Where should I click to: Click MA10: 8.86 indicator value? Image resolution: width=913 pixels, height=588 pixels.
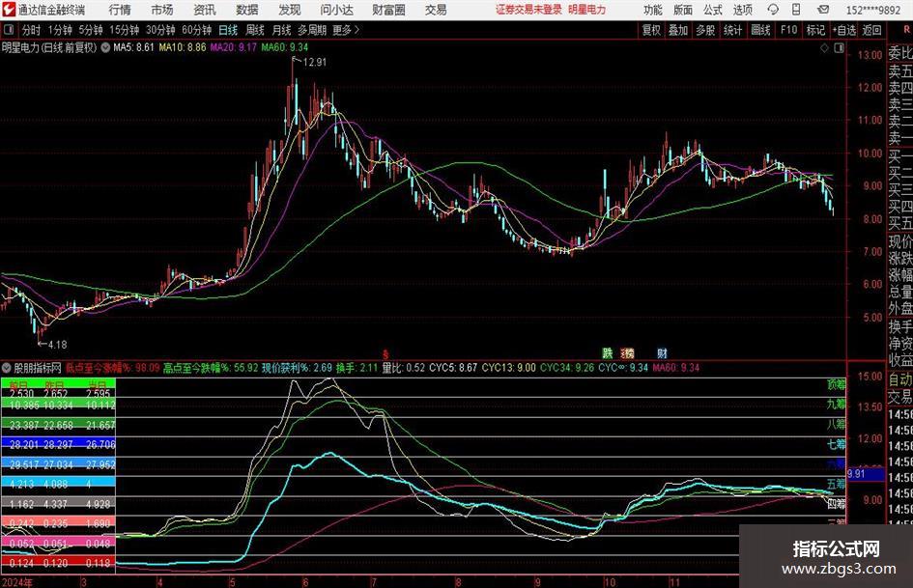click(183, 47)
